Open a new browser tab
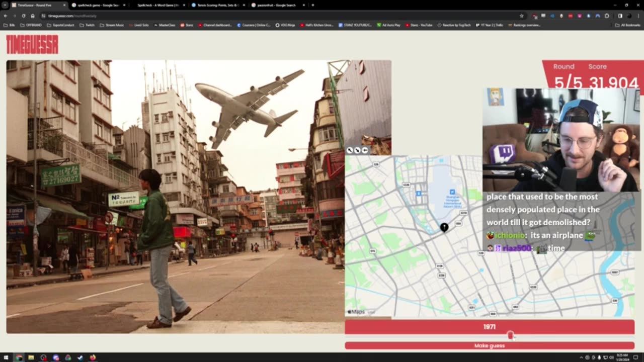This screenshot has height=362, width=644. (313, 5)
